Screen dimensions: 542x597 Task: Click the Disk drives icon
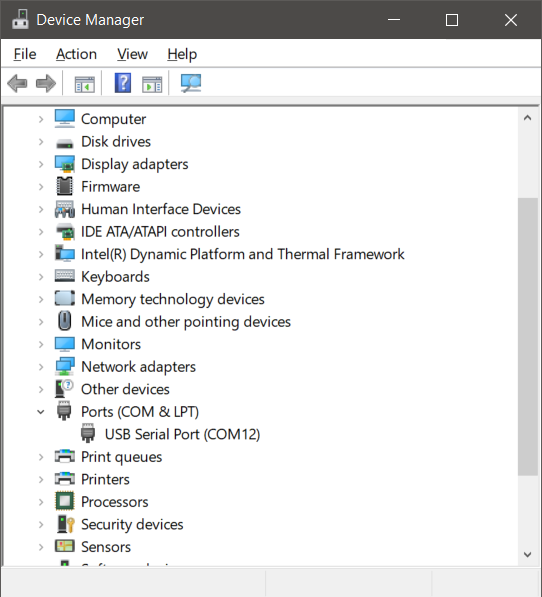[x=65, y=144]
